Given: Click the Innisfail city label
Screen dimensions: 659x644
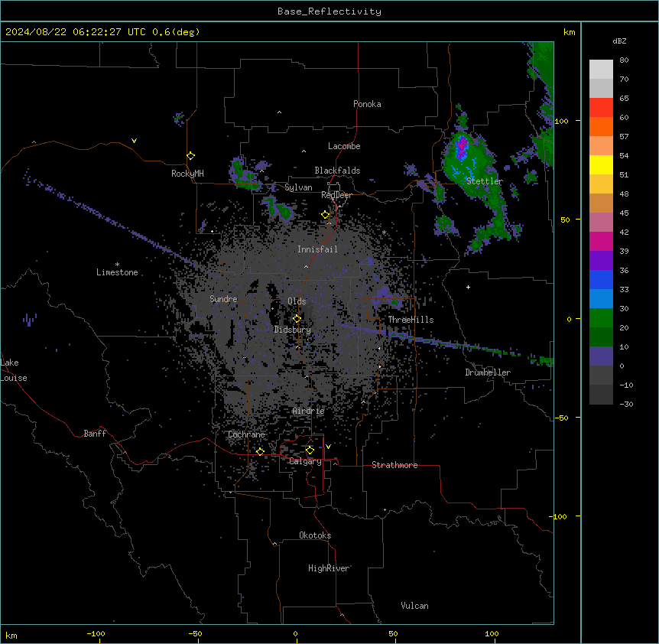Looking at the screenshot, I should [317, 249].
